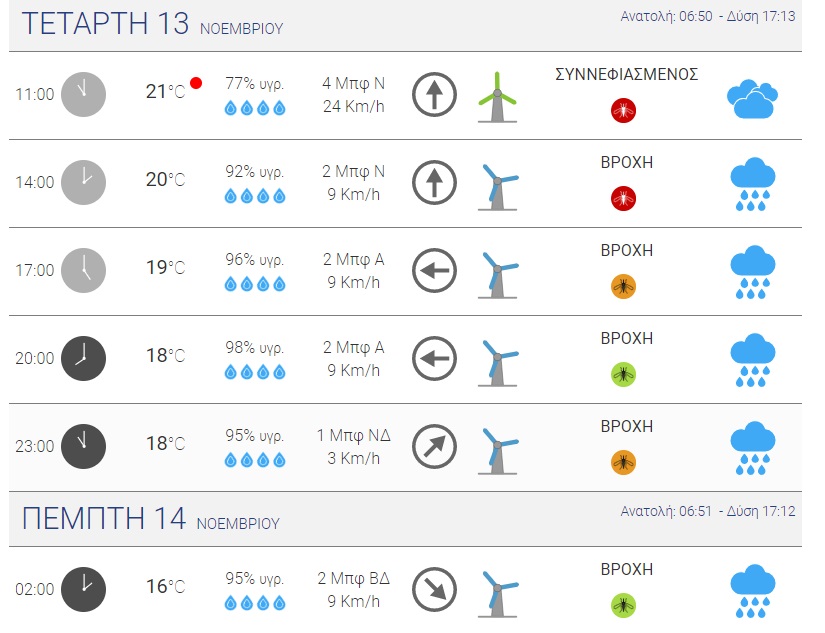Click the 11:00 clock icon
The width and height of the screenshot is (825, 633).
click(x=83, y=94)
